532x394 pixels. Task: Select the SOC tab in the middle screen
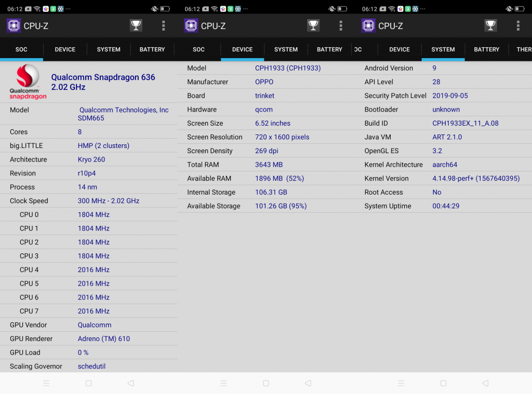coord(198,49)
